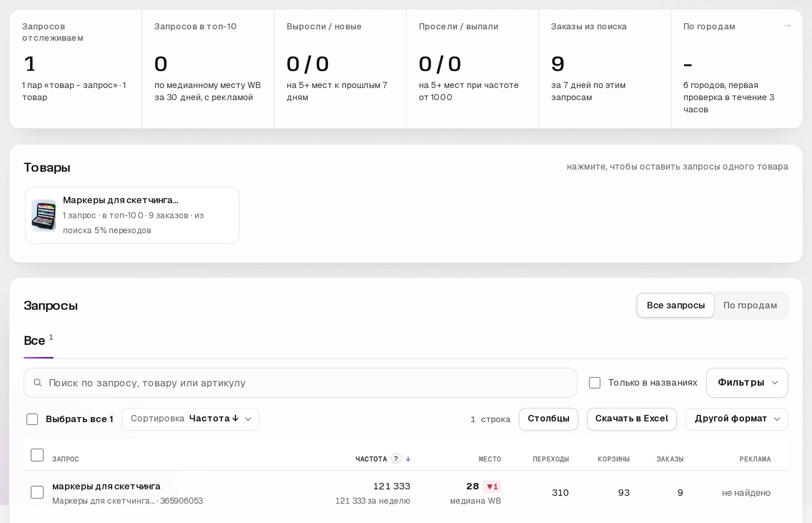Click the Скачать в Excel button
Viewport: 812px width, 523px height.
[x=632, y=419]
